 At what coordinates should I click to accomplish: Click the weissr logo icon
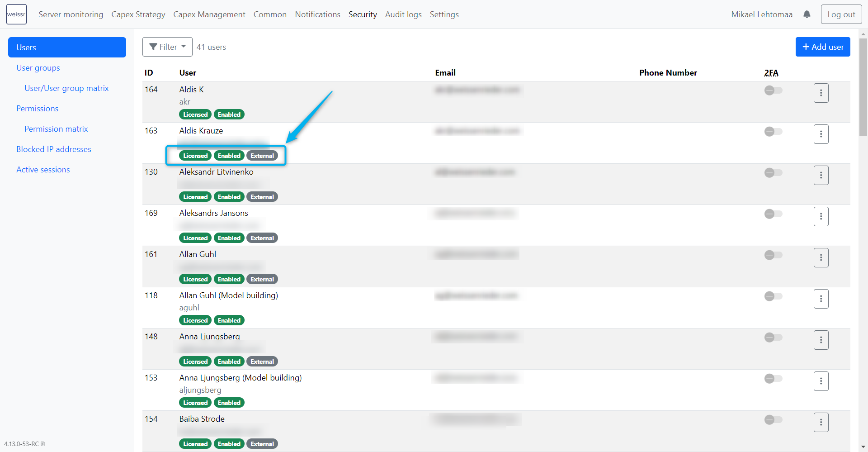click(x=16, y=14)
